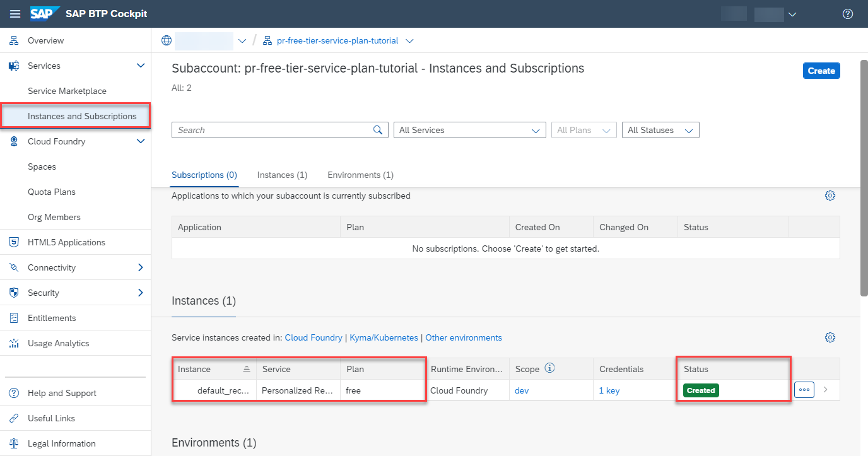
Task: Open the subaccount breadcrumb dropdown arrow
Action: point(409,41)
